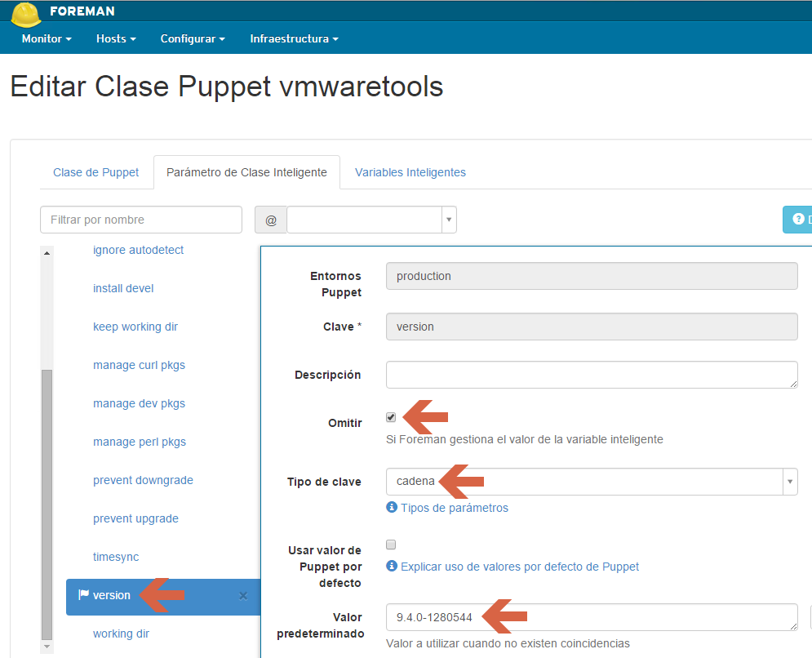Select manage perl pkgs parameter
Viewport: 812px width, 658px height.
(x=140, y=442)
